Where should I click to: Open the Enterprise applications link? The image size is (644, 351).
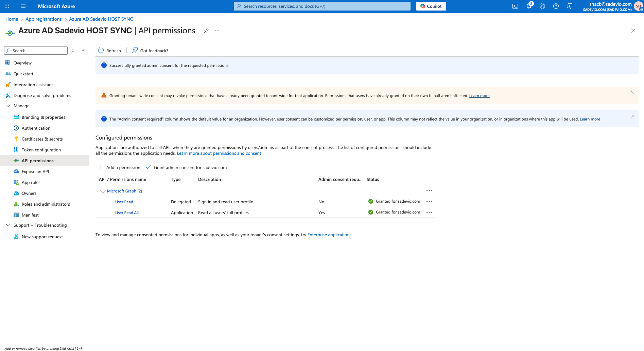click(329, 235)
